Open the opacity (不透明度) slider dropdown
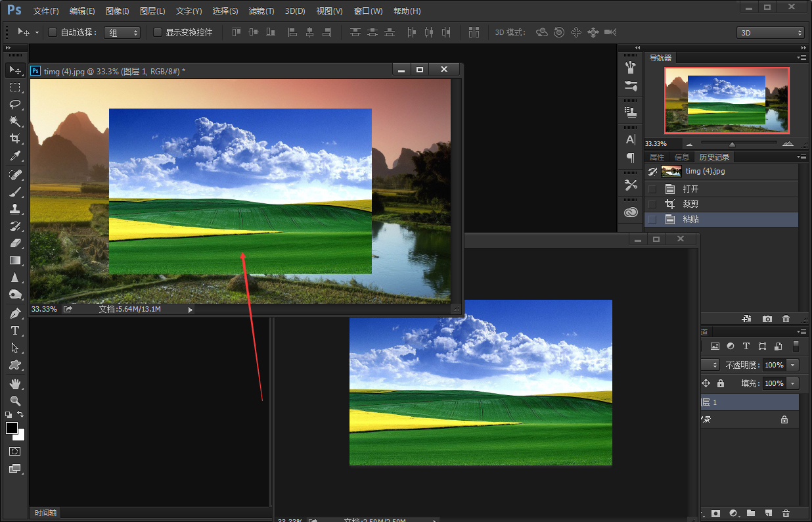Screen dimensions: 812x522 pyautogui.click(x=794, y=365)
